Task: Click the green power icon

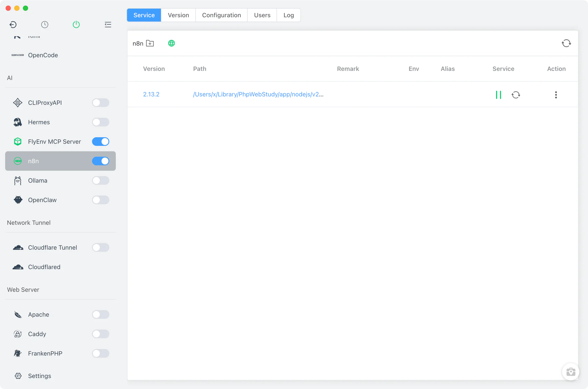Action: tap(76, 25)
